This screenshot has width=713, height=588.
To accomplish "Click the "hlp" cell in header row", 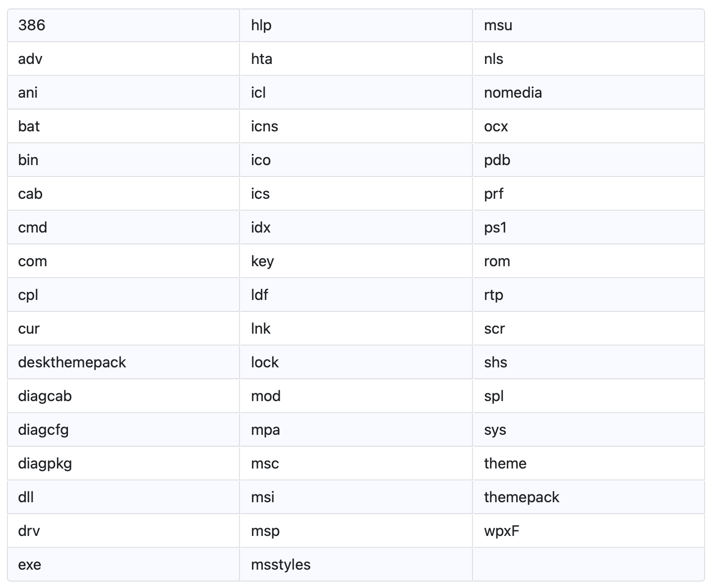I will point(261,25).
